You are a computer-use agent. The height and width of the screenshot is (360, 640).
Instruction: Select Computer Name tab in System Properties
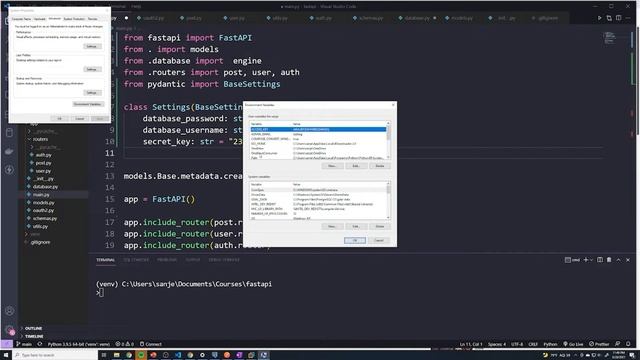coord(21,19)
